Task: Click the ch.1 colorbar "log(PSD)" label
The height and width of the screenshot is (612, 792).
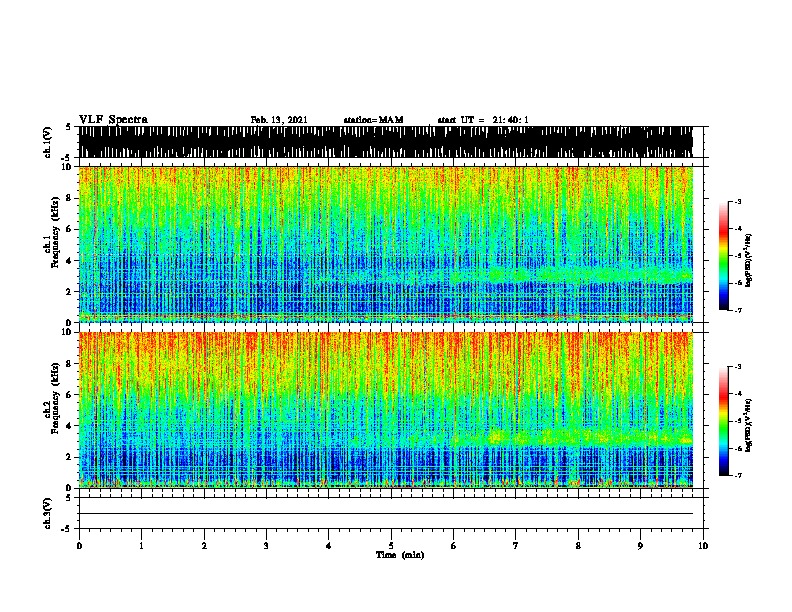Action: [749, 261]
